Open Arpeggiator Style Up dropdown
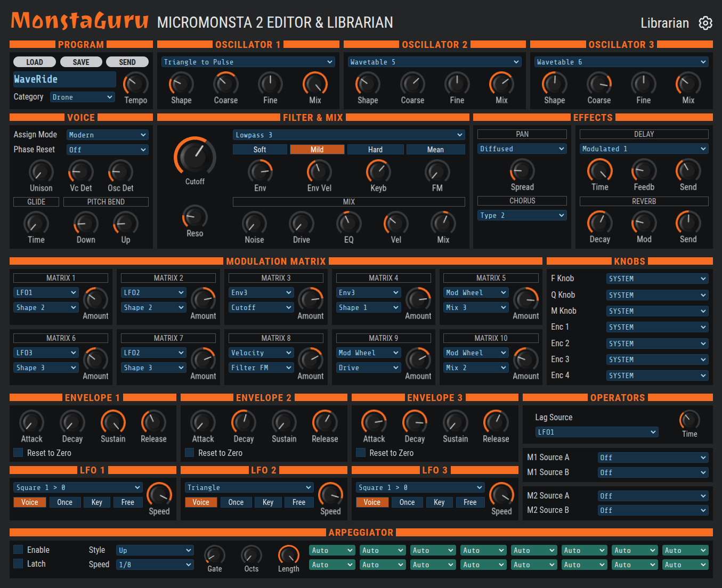Image resolution: width=722 pixels, height=588 pixels. click(155, 550)
